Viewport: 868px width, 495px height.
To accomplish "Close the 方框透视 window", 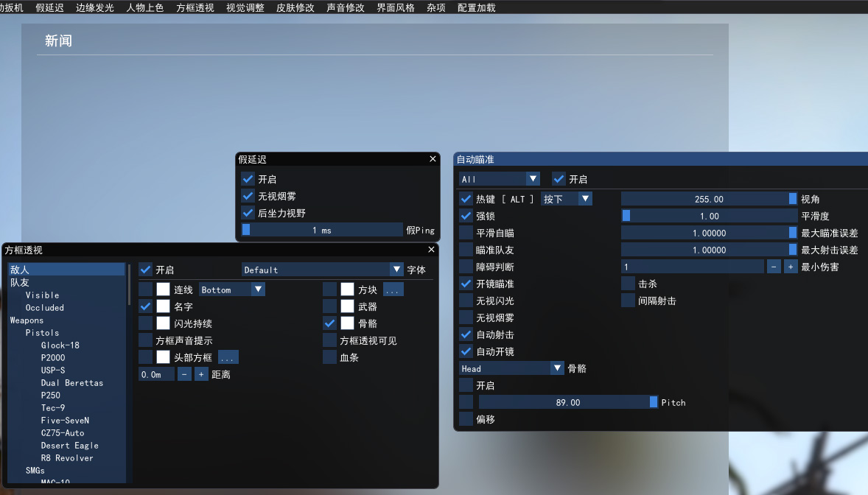I will coord(432,250).
